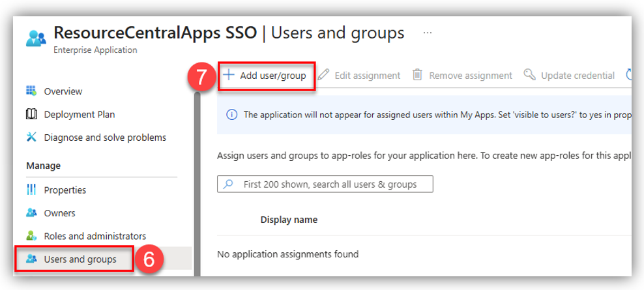Click the Remove assignment trash icon
The height and width of the screenshot is (290, 644).
coord(417,75)
